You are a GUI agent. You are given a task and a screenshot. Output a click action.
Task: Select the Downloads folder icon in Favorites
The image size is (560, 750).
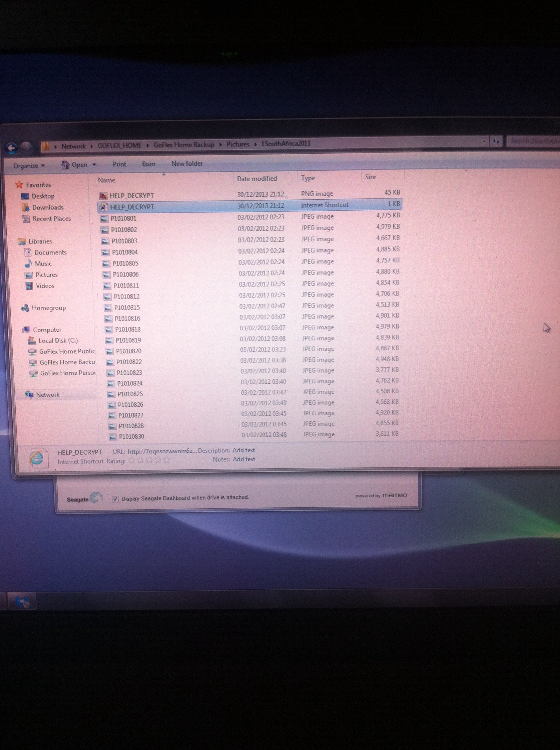(x=25, y=207)
